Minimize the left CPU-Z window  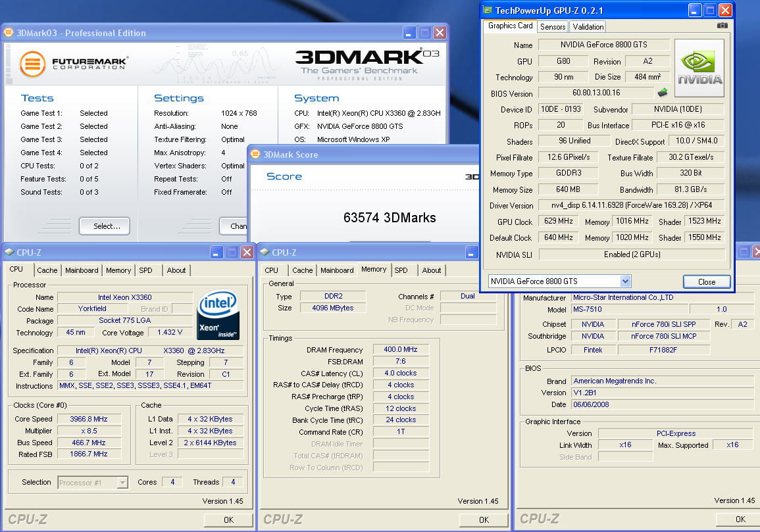216,252
